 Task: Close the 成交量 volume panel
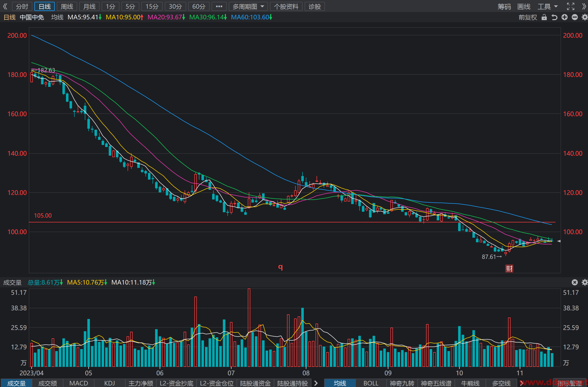(575, 282)
